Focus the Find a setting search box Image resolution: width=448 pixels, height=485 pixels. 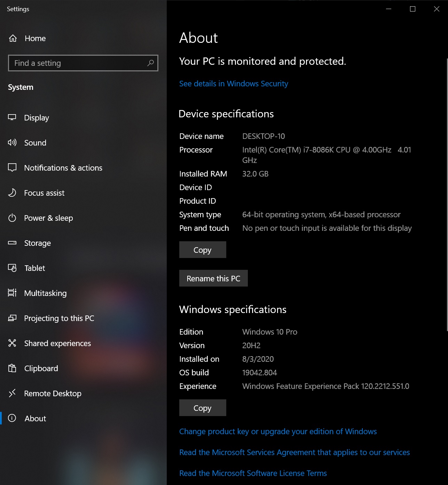83,63
